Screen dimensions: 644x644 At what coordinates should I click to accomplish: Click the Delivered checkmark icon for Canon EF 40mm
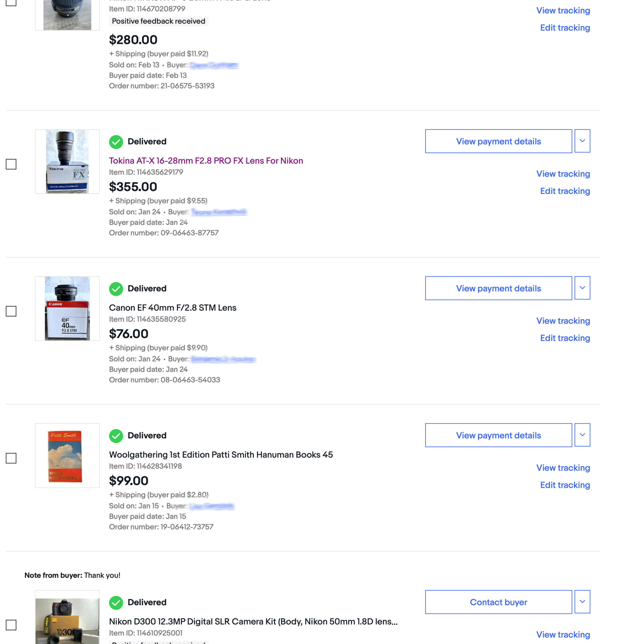[116, 289]
